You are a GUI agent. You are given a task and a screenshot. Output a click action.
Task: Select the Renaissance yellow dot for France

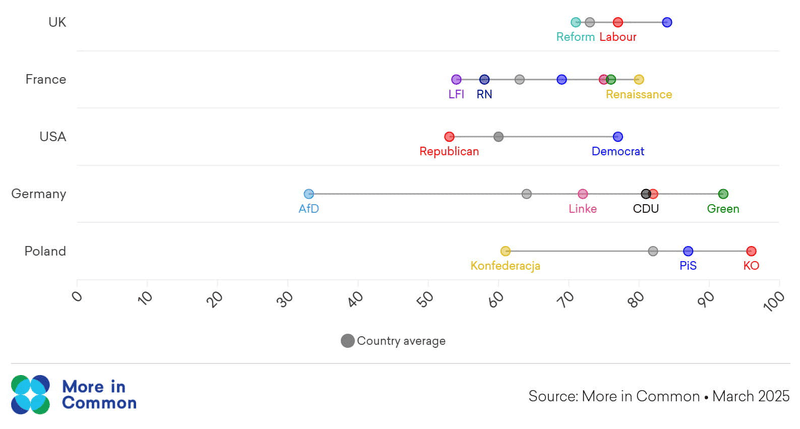pyautogui.click(x=639, y=80)
